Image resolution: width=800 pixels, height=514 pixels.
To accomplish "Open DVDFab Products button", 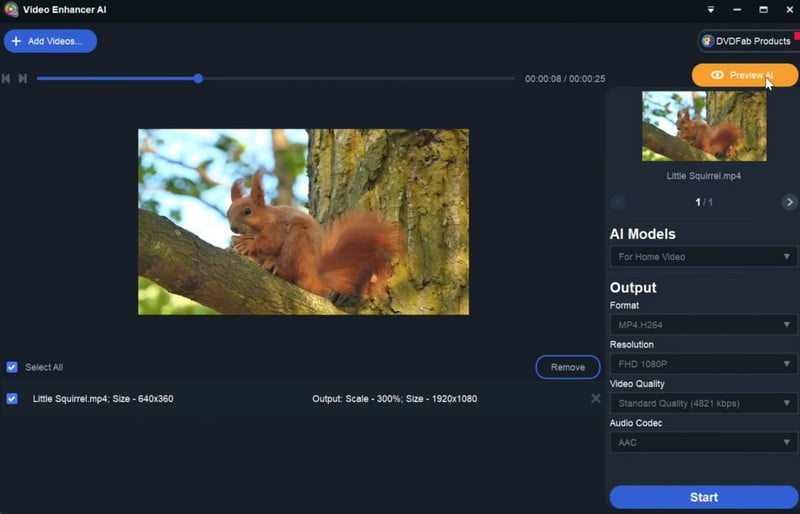I will [x=748, y=41].
